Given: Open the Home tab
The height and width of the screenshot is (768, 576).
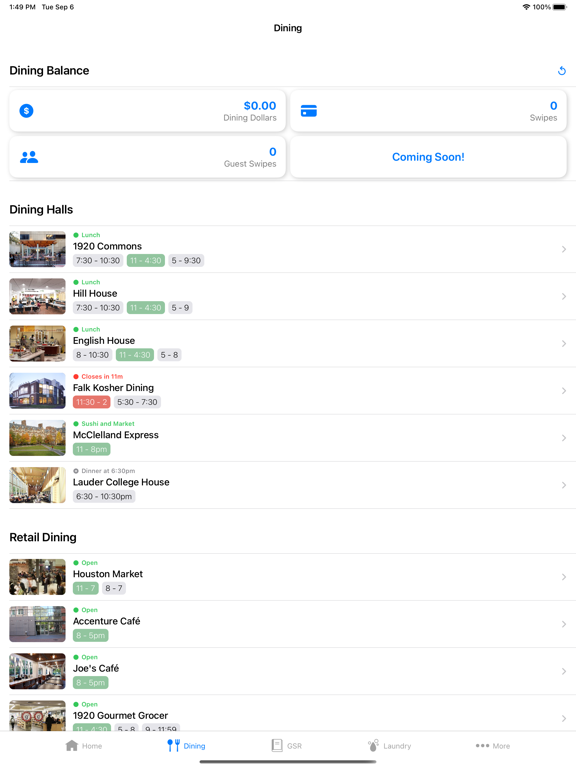Looking at the screenshot, I should [x=84, y=745].
